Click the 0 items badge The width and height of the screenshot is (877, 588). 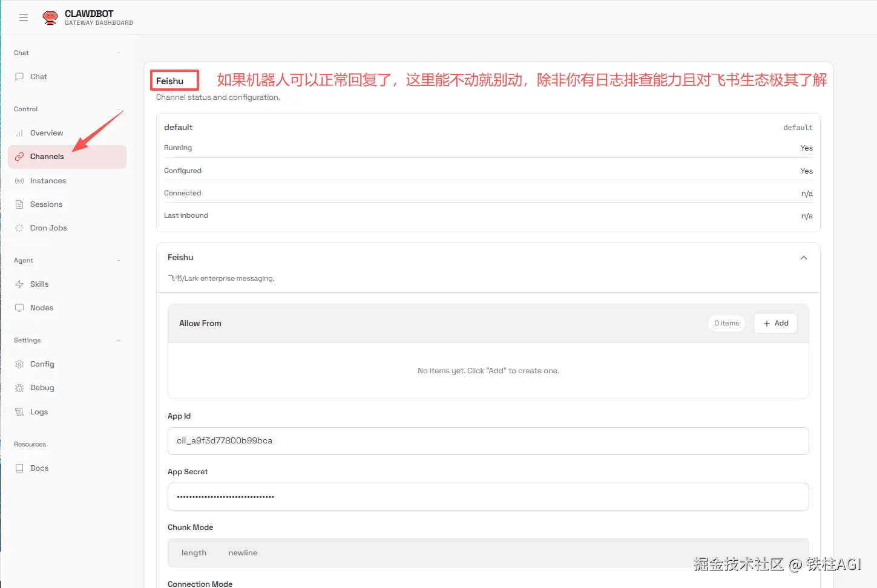[x=726, y=324]
